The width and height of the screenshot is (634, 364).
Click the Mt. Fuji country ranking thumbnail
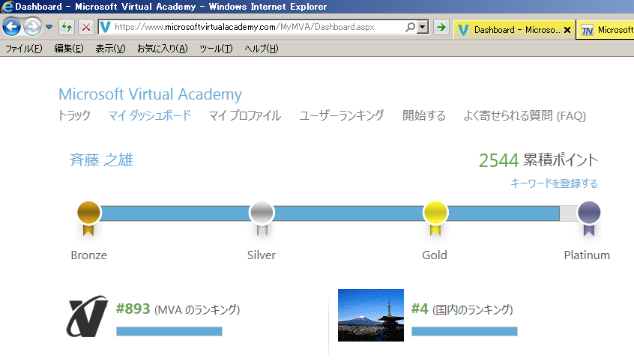tap(371, 315)
